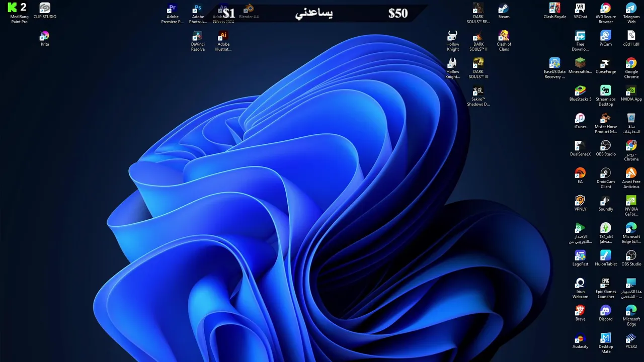Select the NVIDIA GeForce shortcut
644x362 pixels.
pyautogui.click(x=631, y=206)
